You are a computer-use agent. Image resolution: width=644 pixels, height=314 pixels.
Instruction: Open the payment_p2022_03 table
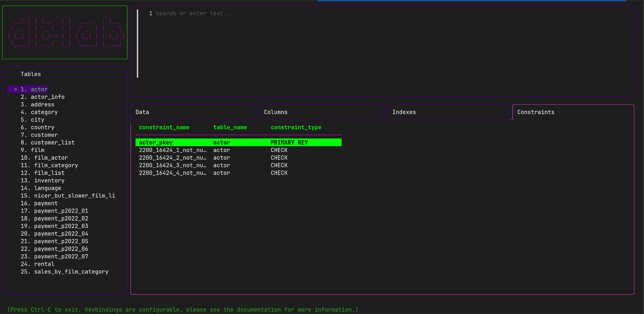[x=54, y=226]
